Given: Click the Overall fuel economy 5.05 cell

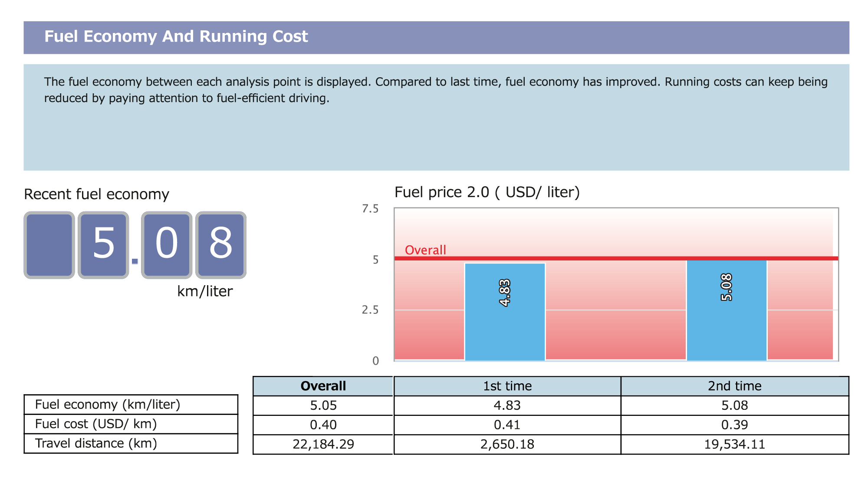Looking at the screenshot, I should (x=323, y=405).
